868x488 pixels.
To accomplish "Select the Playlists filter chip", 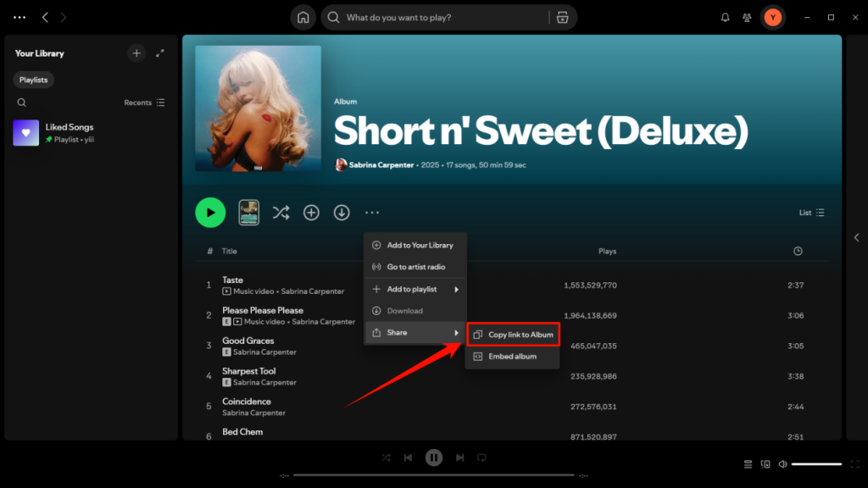I will (33, 80).
